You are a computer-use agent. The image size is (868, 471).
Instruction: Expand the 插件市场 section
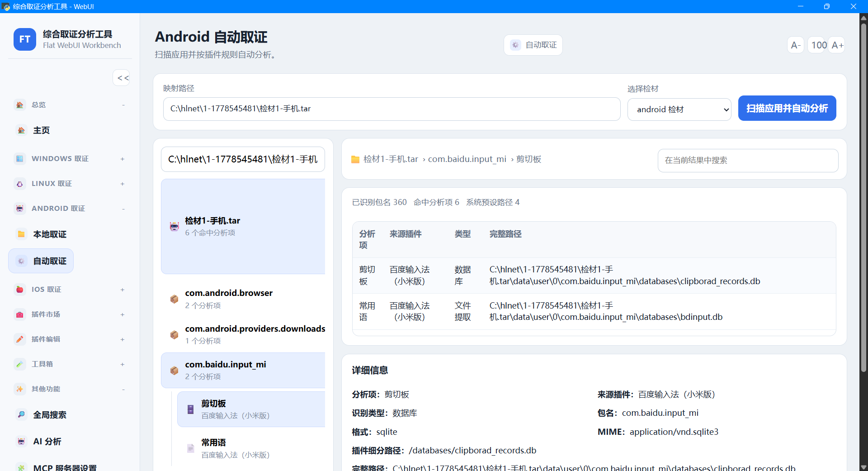tap(123, 314)
